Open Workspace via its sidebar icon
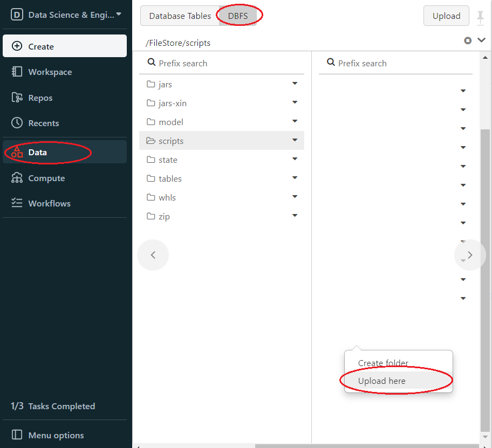492x448 pixels. tap(17, 72)
